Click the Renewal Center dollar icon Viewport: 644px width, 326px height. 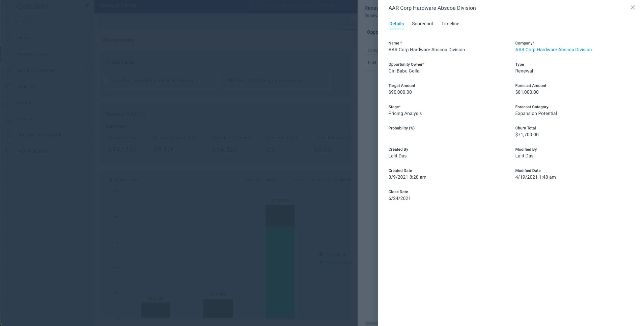[9, 54]
